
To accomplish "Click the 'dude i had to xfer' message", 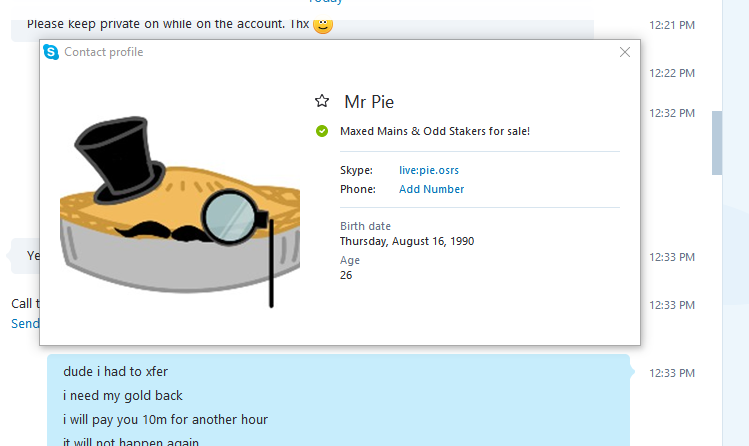I will [115, 372].
